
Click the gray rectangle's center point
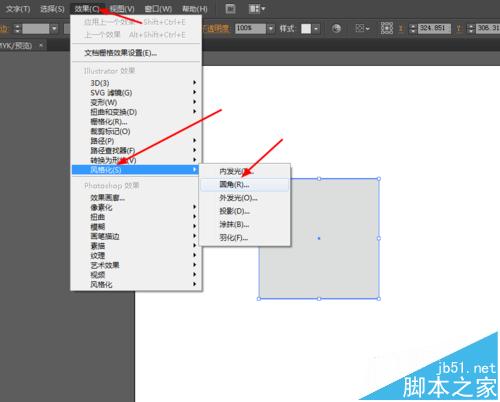coord(319,238)
